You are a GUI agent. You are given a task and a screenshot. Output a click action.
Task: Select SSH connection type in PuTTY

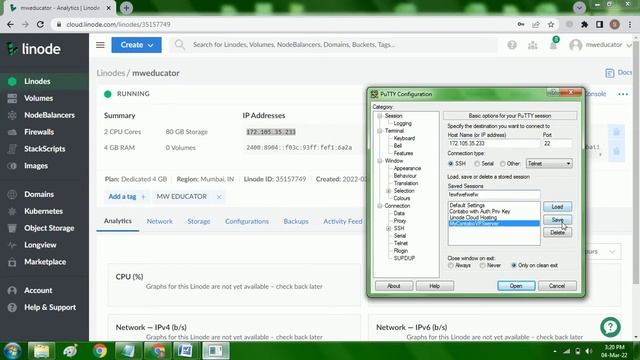click(451, 164)
